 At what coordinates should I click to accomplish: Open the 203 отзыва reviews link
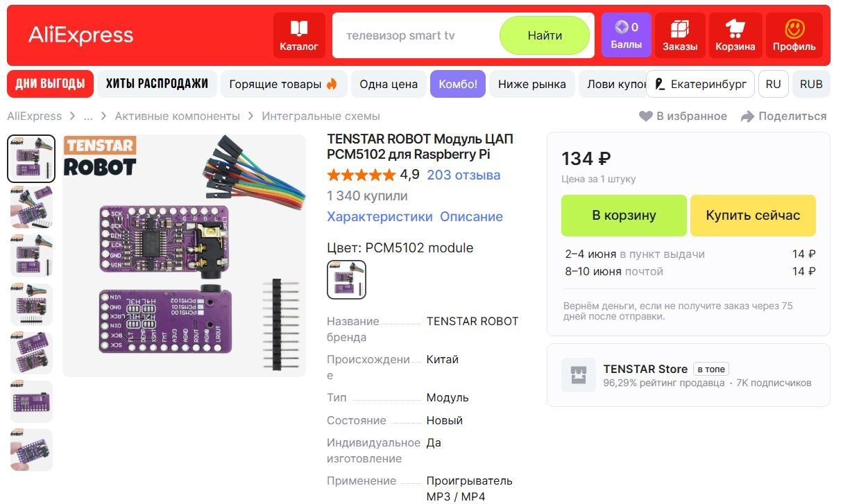click(463, 175)
